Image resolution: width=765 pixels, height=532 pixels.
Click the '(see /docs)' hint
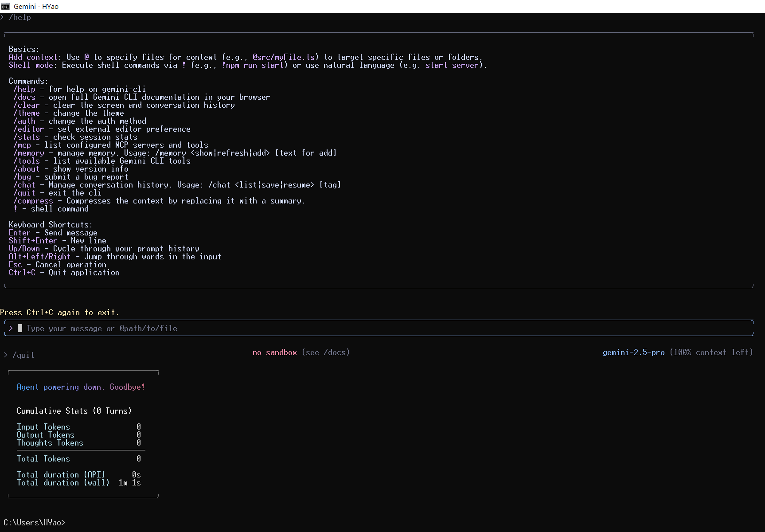[x=326, y=352]
